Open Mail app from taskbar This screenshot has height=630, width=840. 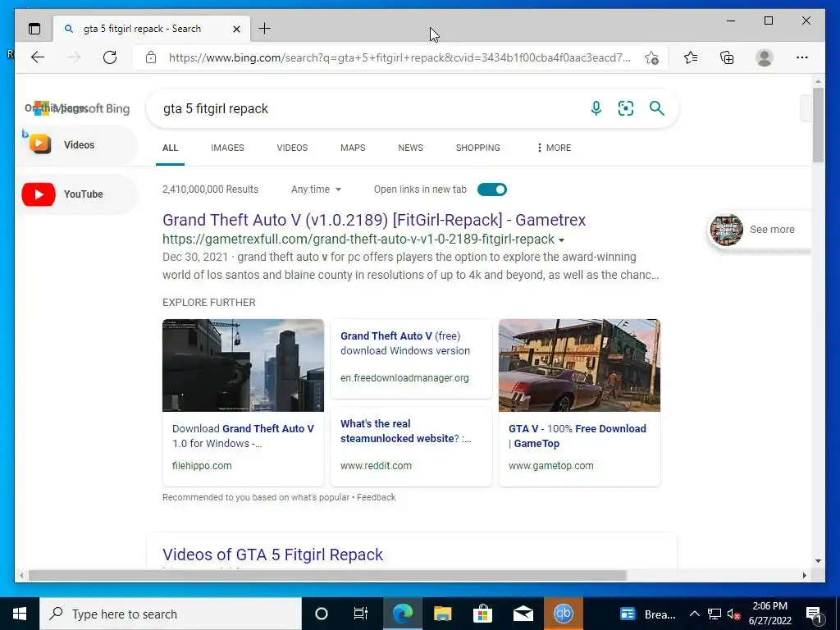coord(523,614)
